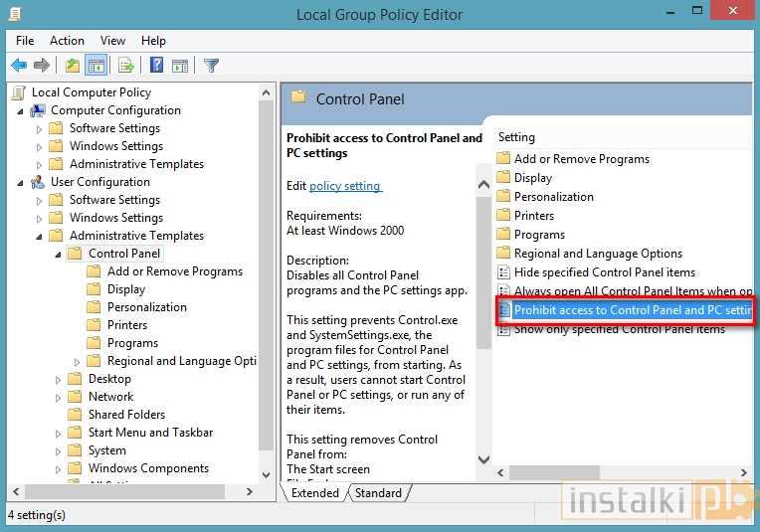
Task: Select Programs in the tree
Action: (x=132, y=343)
